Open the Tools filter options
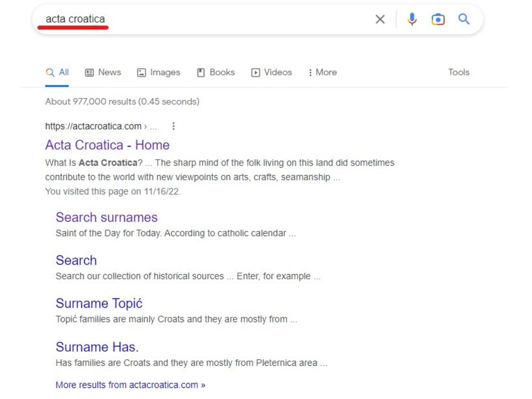Image resolution: width=532 pixels, height=399 pixels. click(x=459, y=72)
